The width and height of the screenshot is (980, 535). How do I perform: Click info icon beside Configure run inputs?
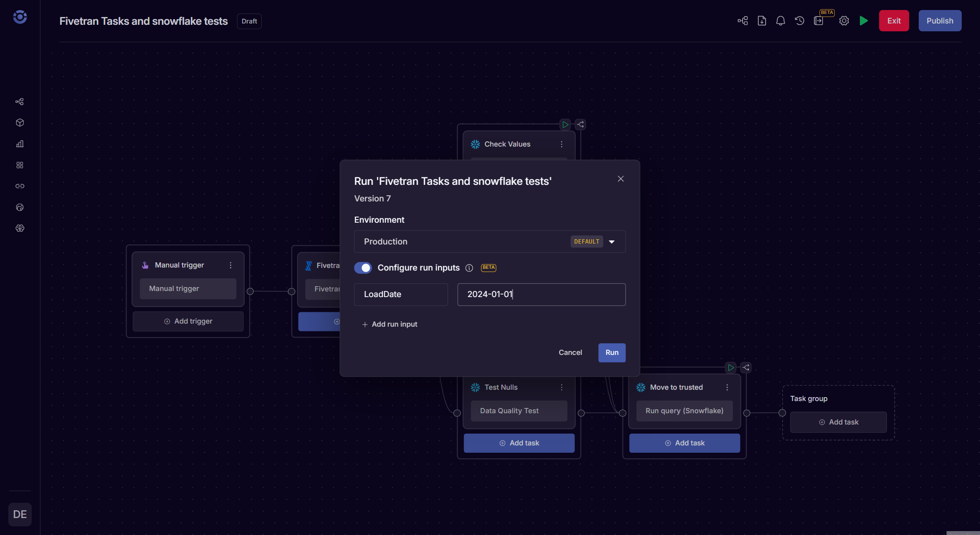(469, 268)
